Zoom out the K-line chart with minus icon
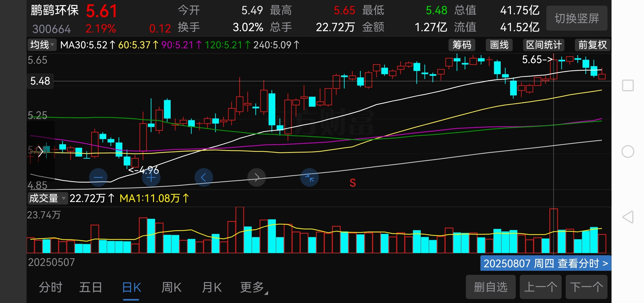Screen dimensions: 644x303 [x=98, y=177]
